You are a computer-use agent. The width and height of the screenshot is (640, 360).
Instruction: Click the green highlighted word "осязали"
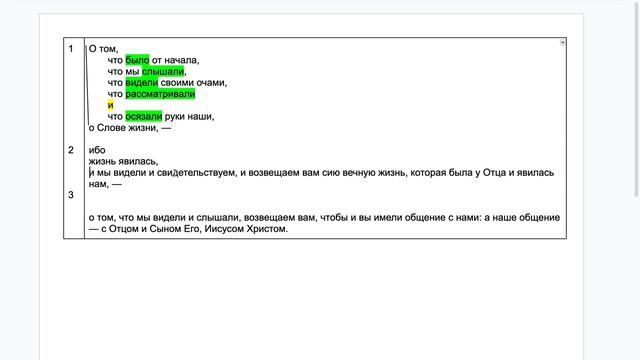[144, 117]
